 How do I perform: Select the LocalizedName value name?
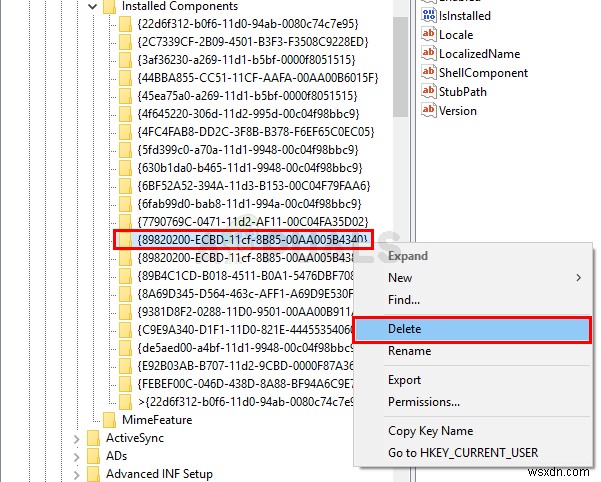(x=479, y=54)
